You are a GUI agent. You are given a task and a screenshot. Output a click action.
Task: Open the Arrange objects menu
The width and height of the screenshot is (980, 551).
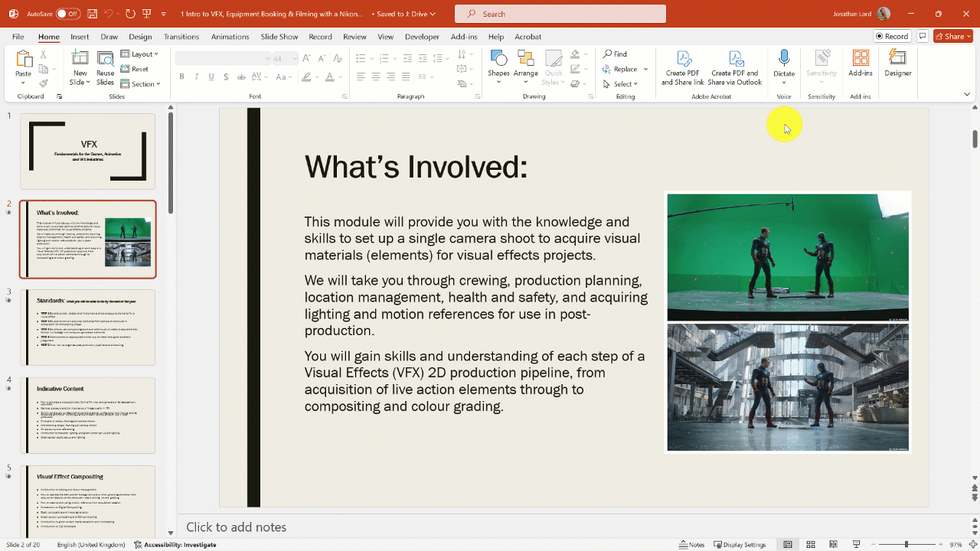coord(525,67)
